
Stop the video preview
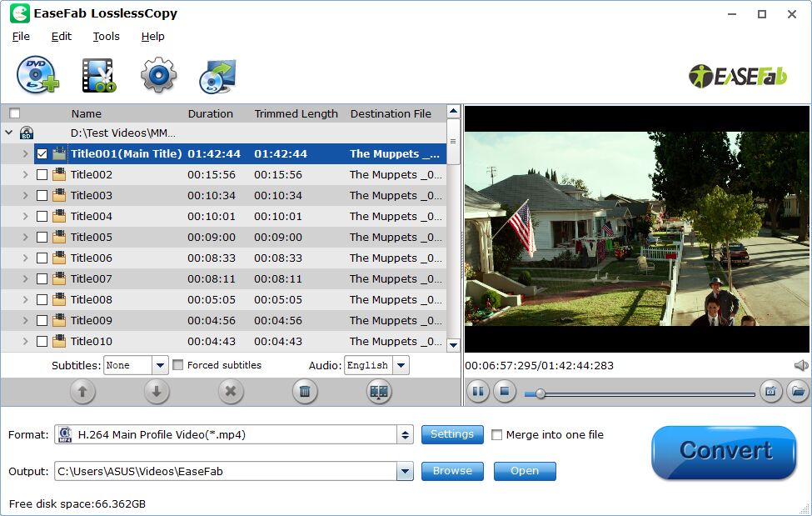coord(505,391)
